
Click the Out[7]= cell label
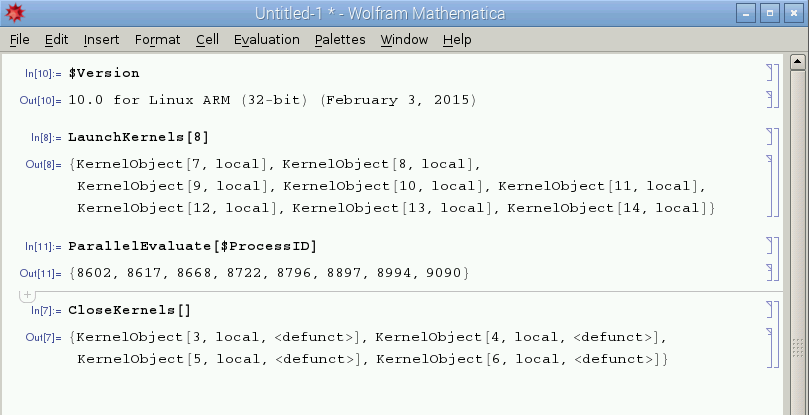pos(43,338)
